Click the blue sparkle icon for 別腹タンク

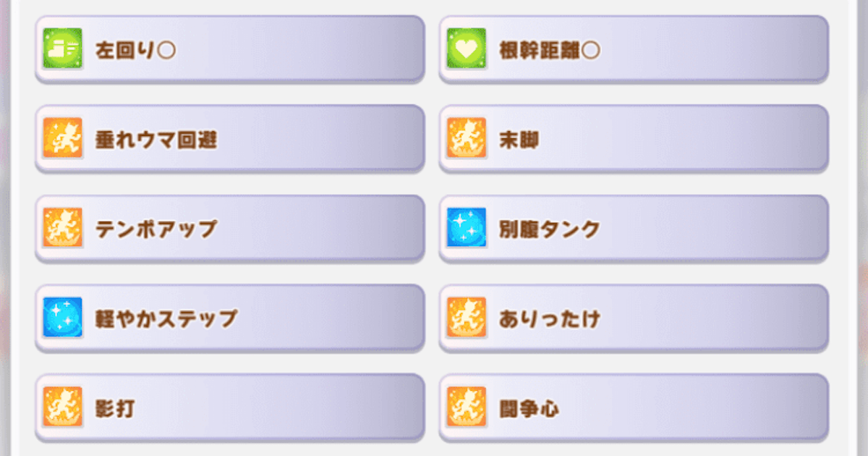coord(467,228)
